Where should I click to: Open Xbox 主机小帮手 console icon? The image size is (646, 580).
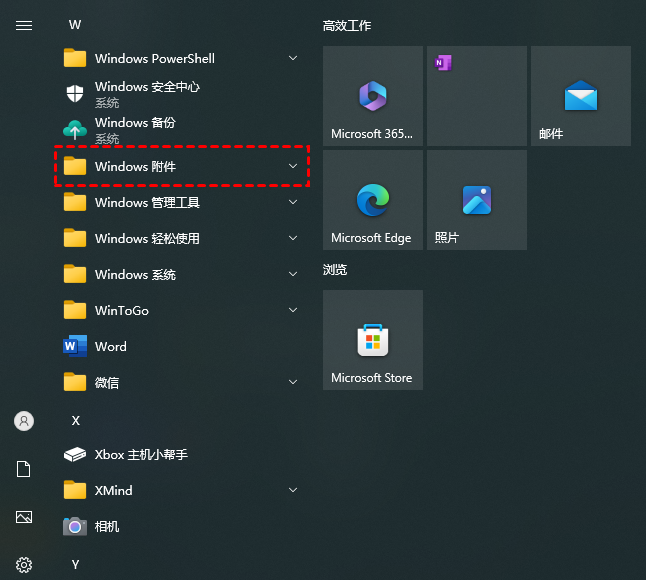[x=75, y=454]
